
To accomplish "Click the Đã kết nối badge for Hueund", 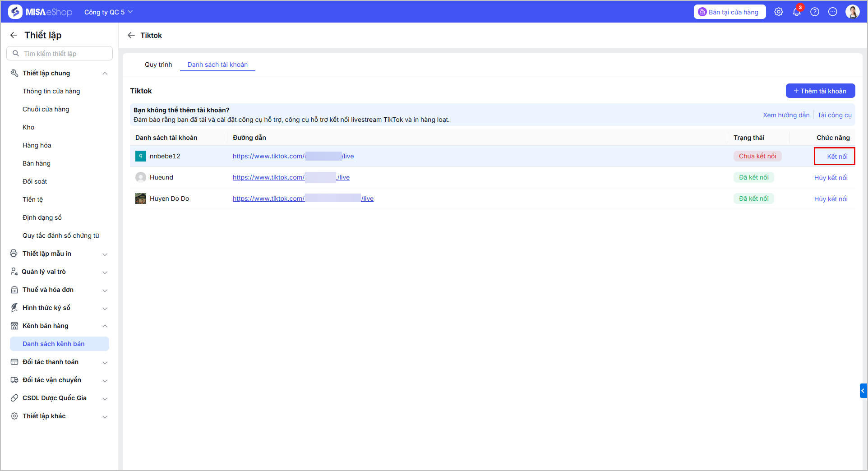I will pos(754,177).
